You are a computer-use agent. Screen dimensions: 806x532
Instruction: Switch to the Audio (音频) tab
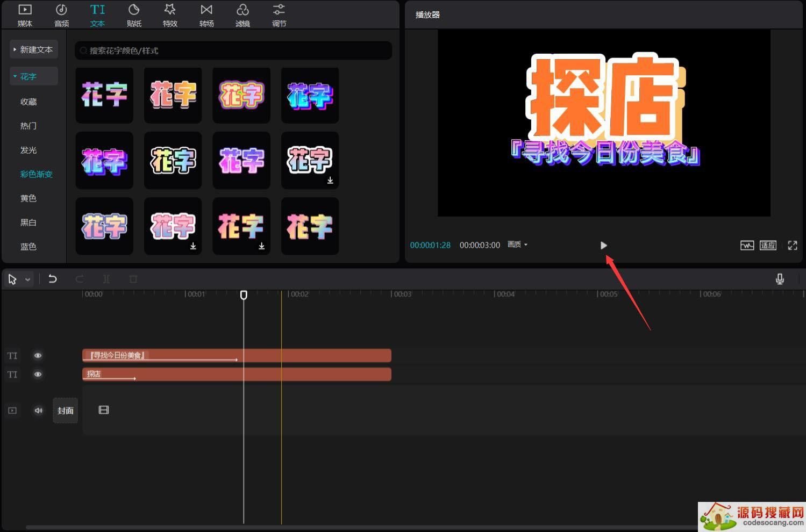61,15
